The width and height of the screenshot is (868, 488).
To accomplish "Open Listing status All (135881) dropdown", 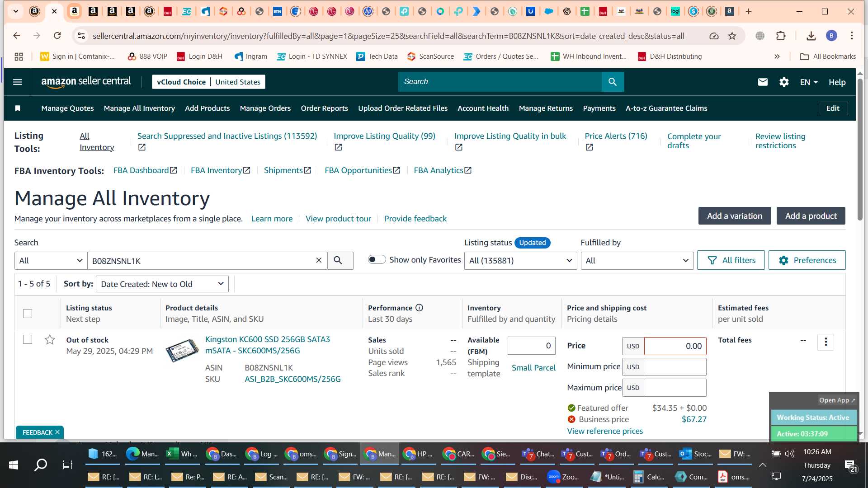I will (x=520, y=261).
